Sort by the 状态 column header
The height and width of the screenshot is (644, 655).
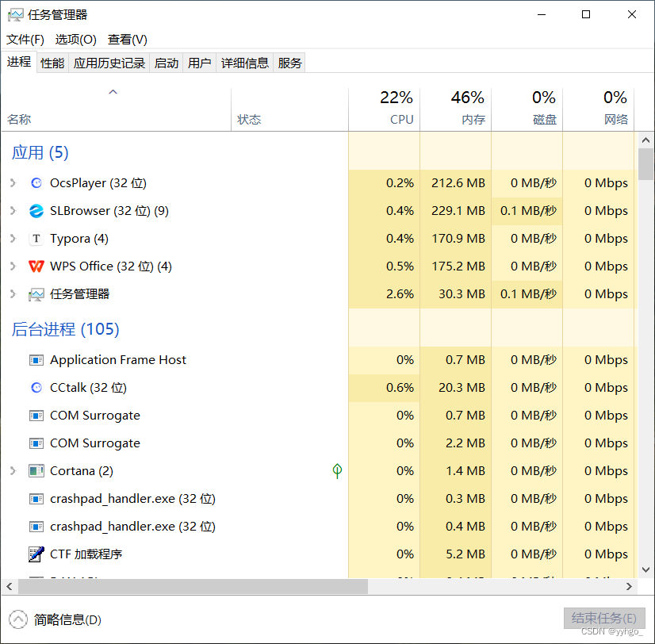[290, 109]
